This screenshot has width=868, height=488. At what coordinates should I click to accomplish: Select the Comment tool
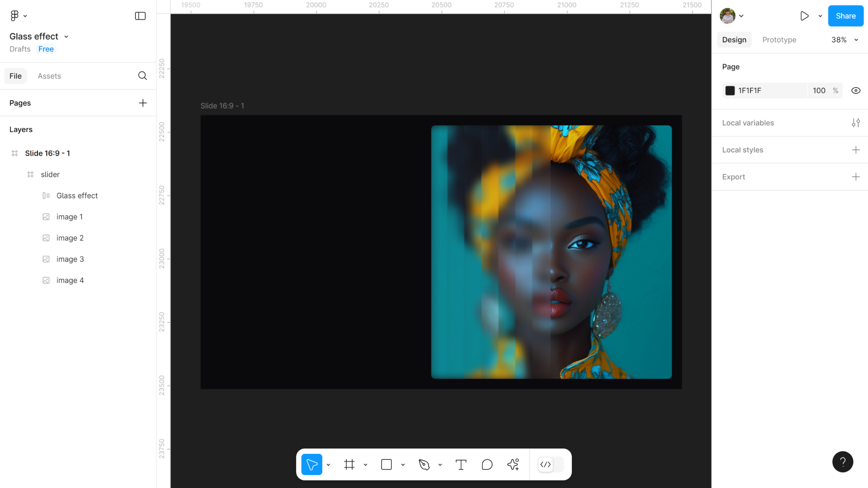487,465
